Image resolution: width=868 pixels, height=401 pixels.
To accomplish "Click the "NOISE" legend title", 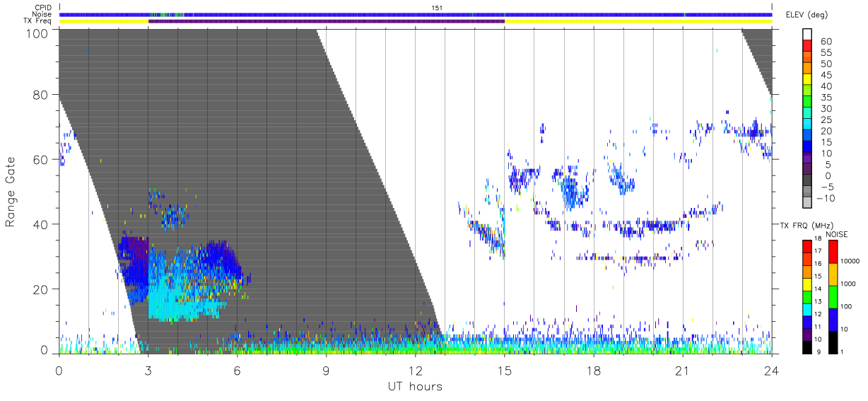I will click(837, 234).
